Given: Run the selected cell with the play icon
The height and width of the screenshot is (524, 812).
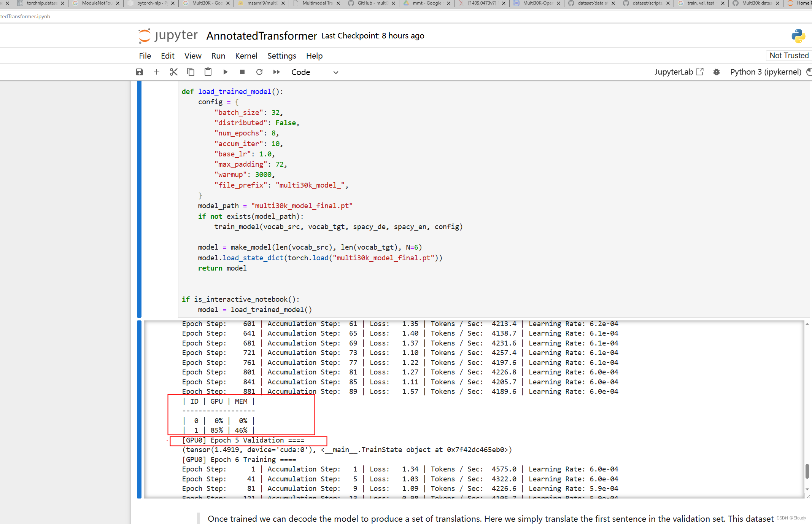Looking at the screenshot, I should [x=225, y=72].
